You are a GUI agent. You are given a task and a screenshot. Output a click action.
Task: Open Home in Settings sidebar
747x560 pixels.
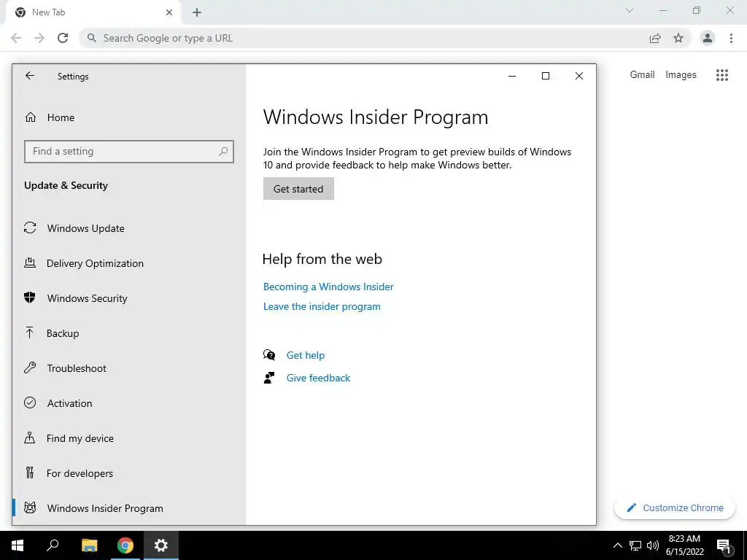coord(61,117)
